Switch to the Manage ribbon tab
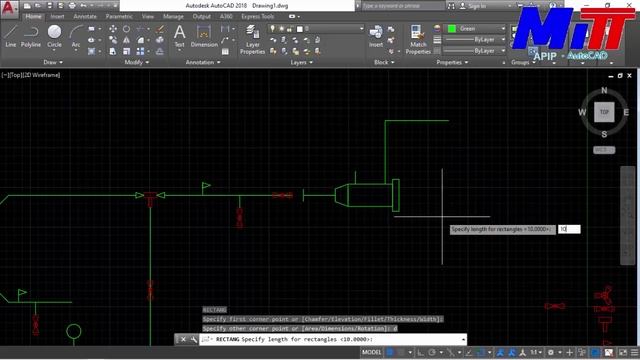The height and width of the screenshot is (360, 640). (173, 16)
